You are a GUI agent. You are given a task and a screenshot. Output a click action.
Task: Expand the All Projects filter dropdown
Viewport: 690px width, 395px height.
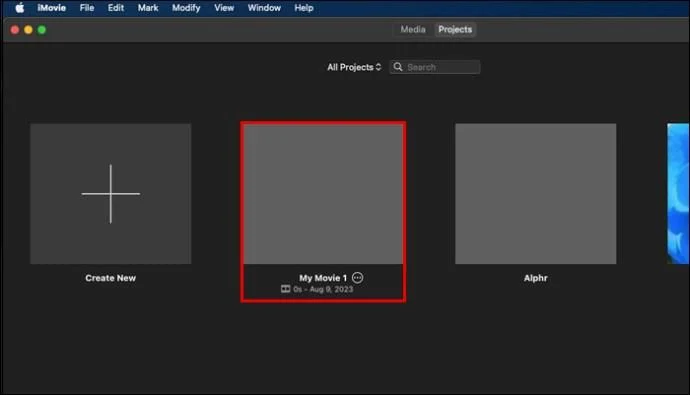354,67
